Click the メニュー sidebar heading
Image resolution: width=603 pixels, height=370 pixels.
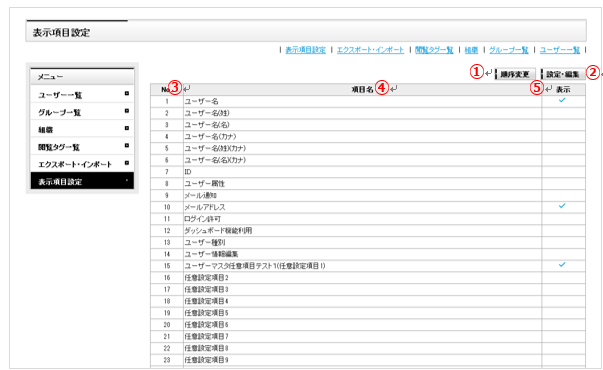[50, 77]
